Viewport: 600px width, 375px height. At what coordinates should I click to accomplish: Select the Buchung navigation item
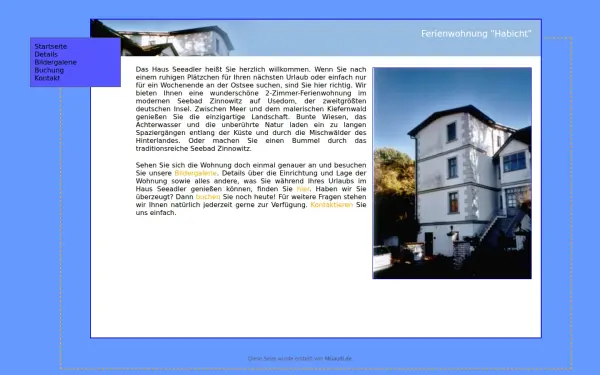coord(49,70)
